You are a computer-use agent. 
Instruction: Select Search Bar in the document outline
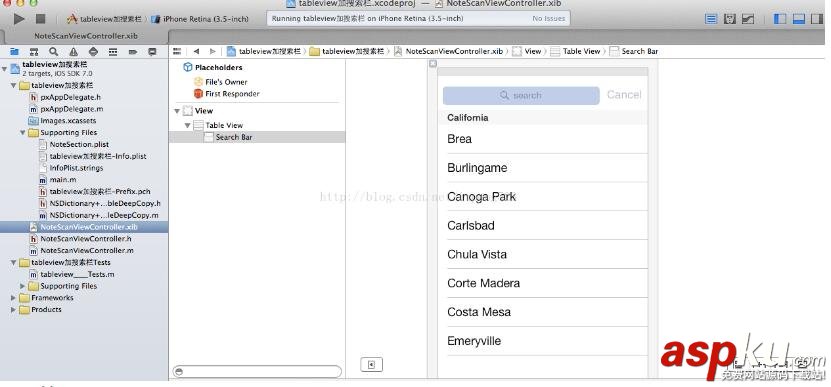coord(257,137)
